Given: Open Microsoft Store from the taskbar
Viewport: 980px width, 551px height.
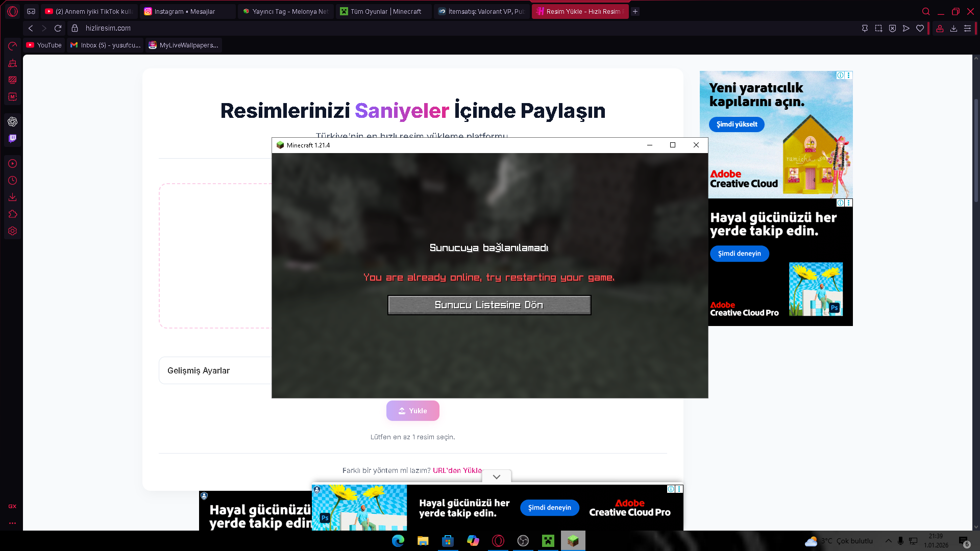Looking at the screenshot, I should coord(448,541).
